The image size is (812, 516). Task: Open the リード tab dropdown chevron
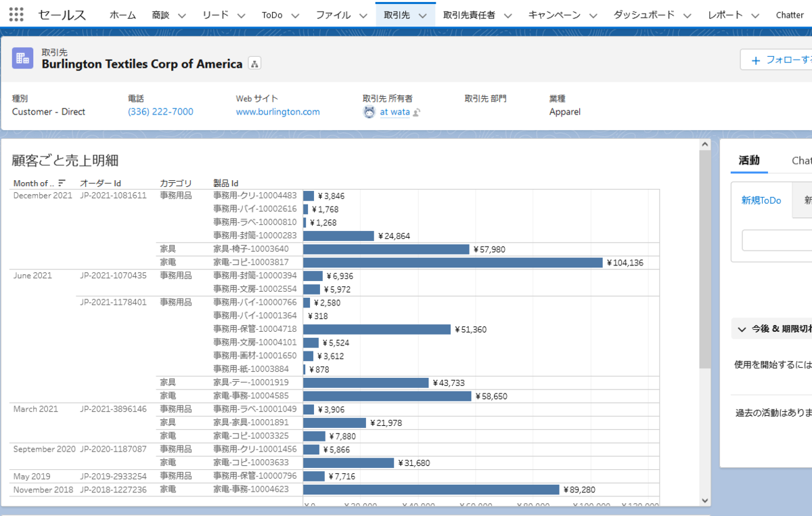pyautogui.click(x=242, y=15)
